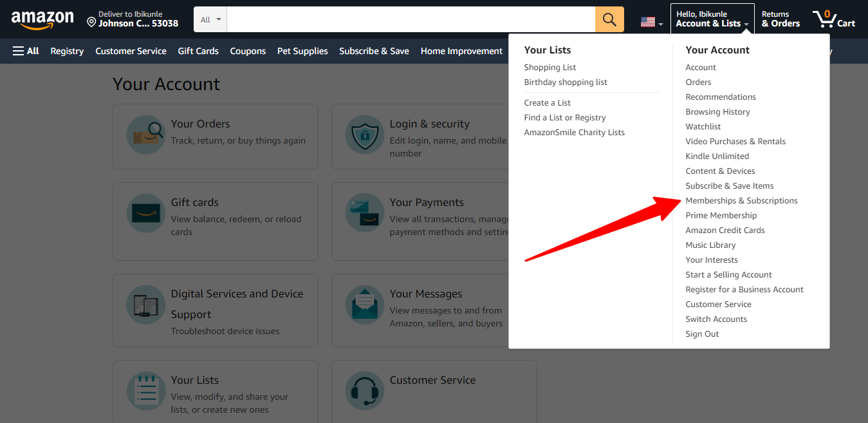Click the Gift cards icon
868x423 pixels.
pos(146,213)
